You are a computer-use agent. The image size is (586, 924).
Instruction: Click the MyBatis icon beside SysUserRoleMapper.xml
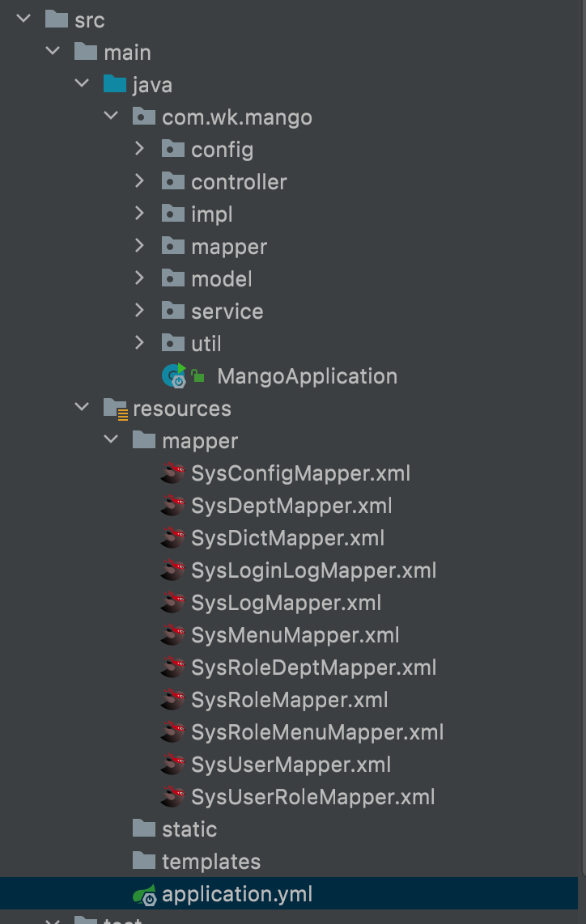tap(172, 797)
